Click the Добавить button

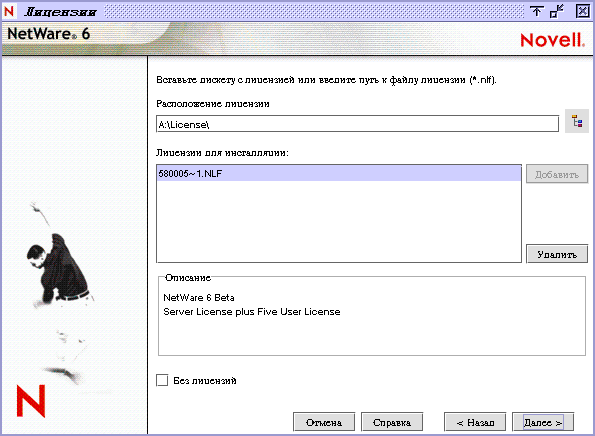[557, 174]
